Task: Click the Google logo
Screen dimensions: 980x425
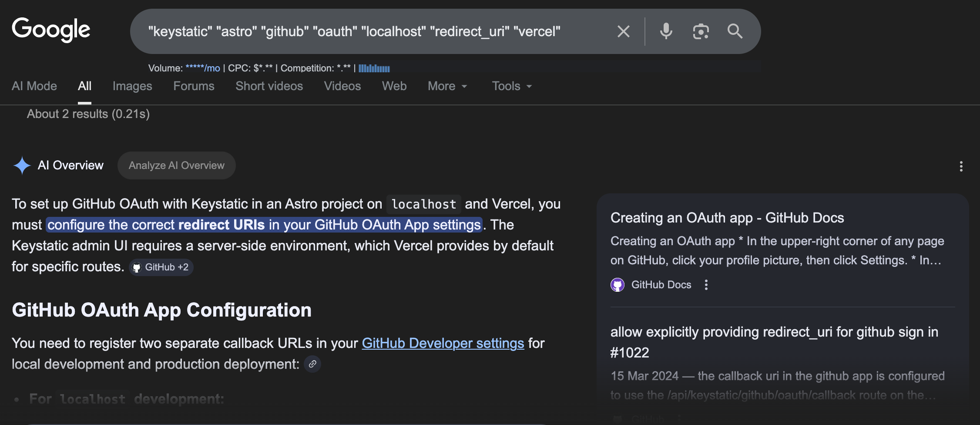Action: coord(51,30)
